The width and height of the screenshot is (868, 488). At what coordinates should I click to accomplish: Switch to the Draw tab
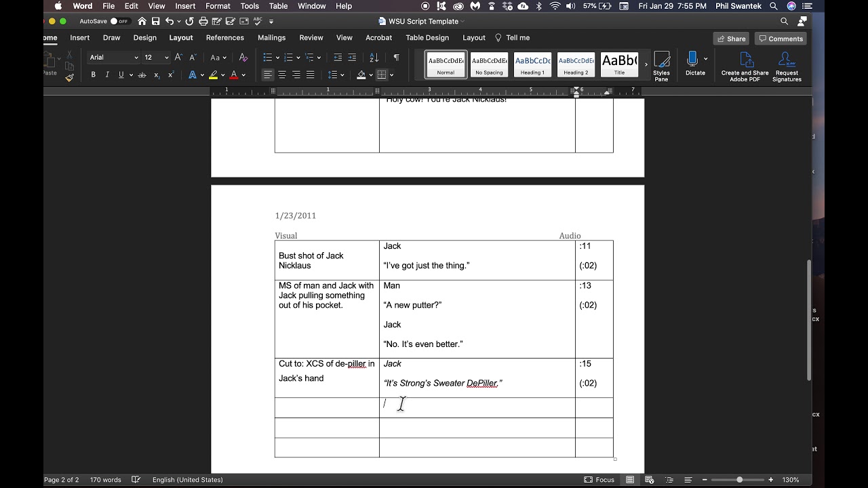point(111,38)
